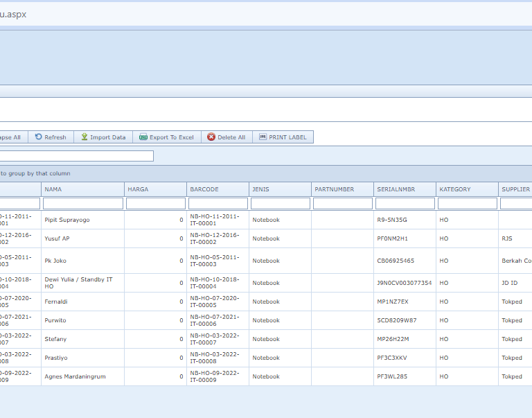Click the Import Data download icon
Screen dimensions: 532x418
[x=84, y=137]
